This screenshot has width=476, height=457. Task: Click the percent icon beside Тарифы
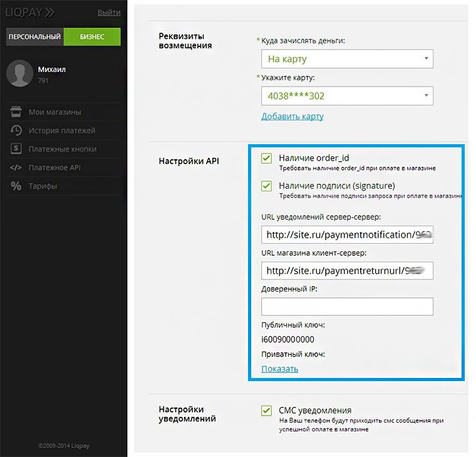16,186
